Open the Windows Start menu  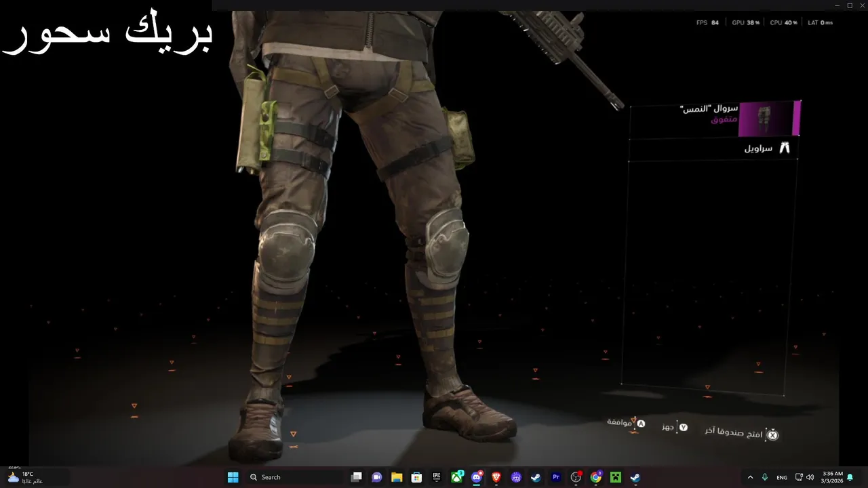(233, 477)
